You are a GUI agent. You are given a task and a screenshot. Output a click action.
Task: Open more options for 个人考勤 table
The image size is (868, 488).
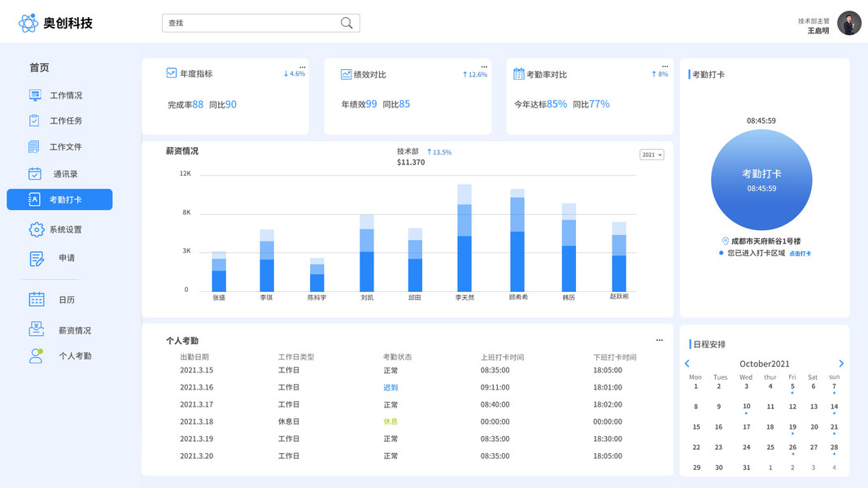(x=659, y=340)
